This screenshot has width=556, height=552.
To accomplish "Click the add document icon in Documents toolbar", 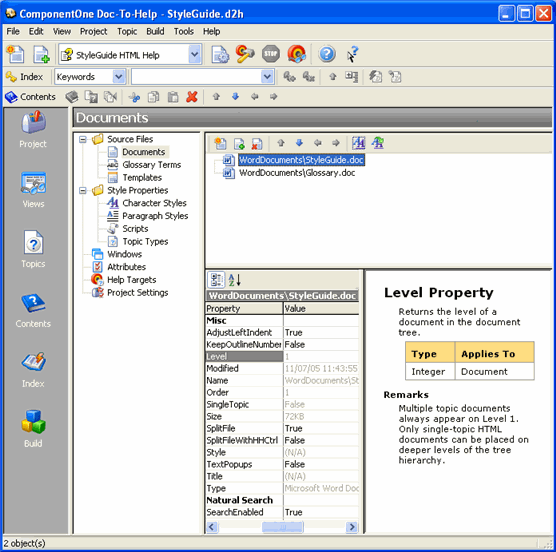I will (x=239, y=143).
